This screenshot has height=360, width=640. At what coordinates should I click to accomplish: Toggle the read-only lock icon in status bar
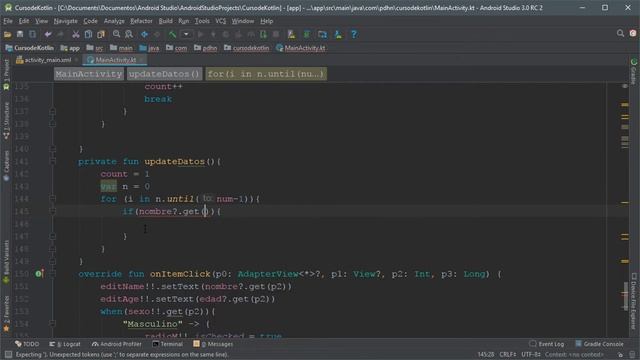pyautogui.click(x=620, y=355)
